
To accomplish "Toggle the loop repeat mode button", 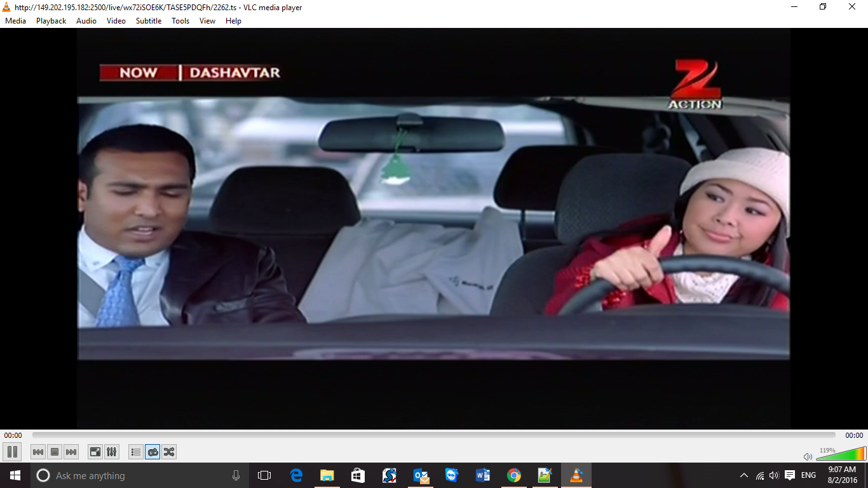I will point(153,452).
